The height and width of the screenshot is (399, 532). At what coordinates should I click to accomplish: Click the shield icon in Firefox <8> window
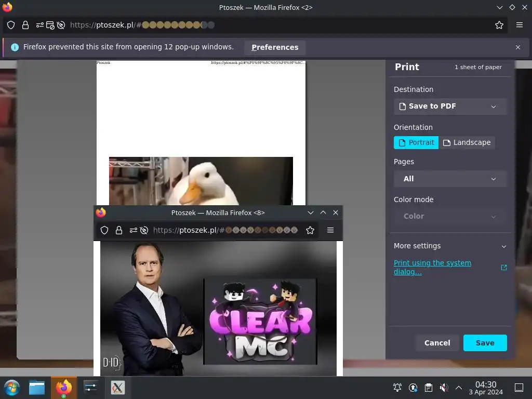click(104, 230)
